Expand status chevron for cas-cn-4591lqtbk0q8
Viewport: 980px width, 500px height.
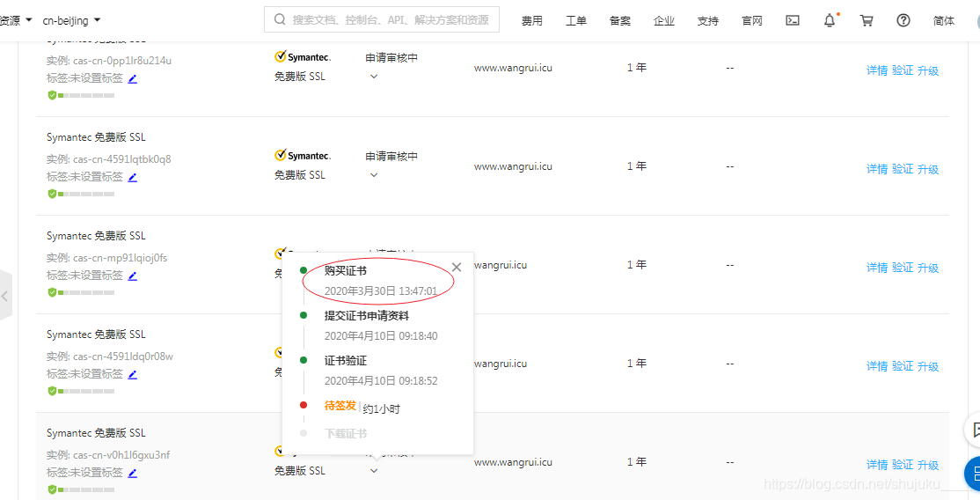[374, 174]
